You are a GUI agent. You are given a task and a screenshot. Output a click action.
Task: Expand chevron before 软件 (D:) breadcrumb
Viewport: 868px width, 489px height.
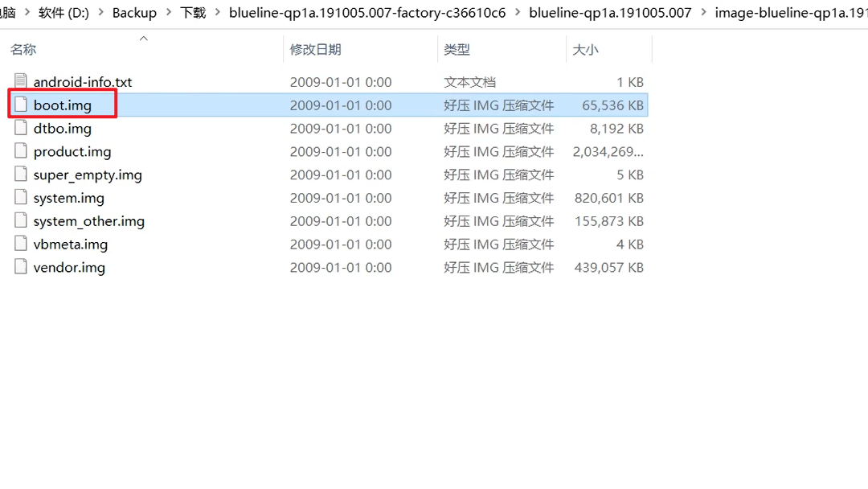pyautogui.click(x=27, y=12)
